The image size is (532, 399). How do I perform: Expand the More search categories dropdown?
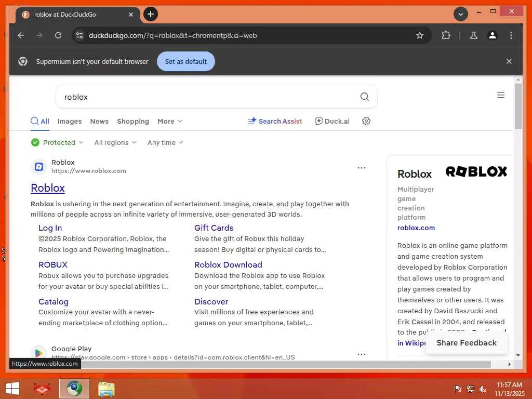pyautogui.click(x=170, y=121)
